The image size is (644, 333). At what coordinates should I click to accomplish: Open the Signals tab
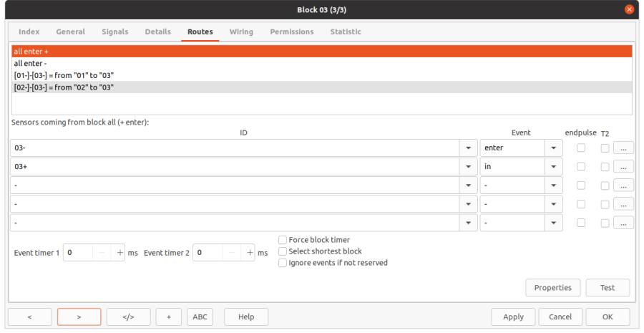click(114, 32)
